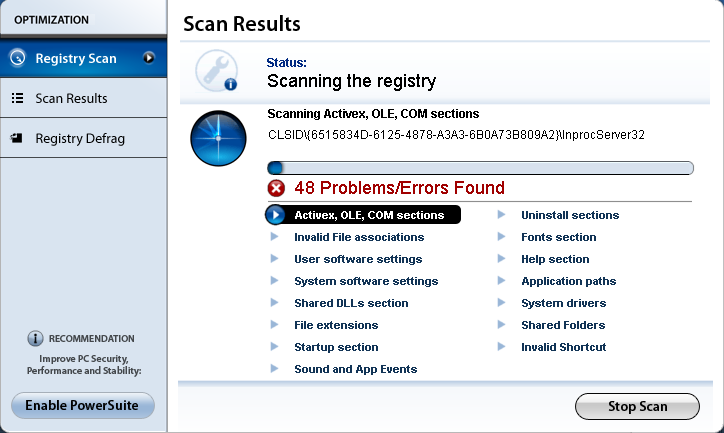Select the Startup section category
This screenshot has height=433, width=724.
tap(336, 347)
